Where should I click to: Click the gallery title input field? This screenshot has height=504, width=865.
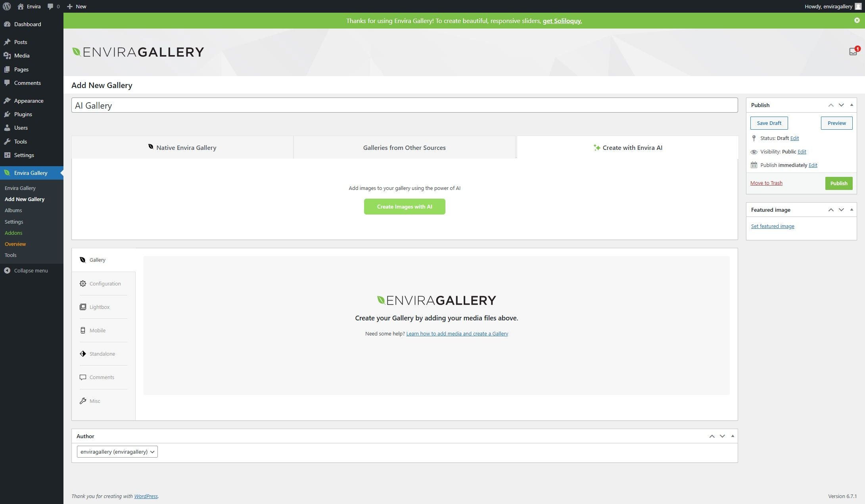tap(404, 105)
